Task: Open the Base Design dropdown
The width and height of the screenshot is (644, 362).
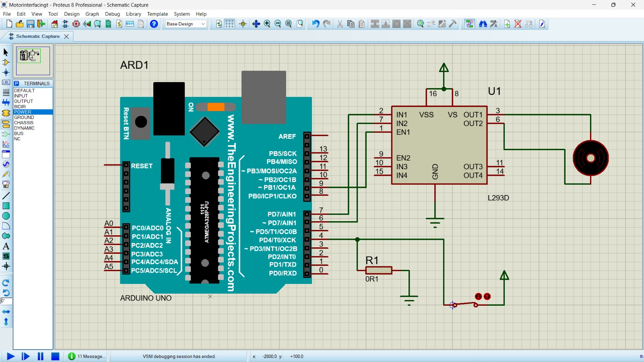Action: pyautogui.click(x=186, y=24)
